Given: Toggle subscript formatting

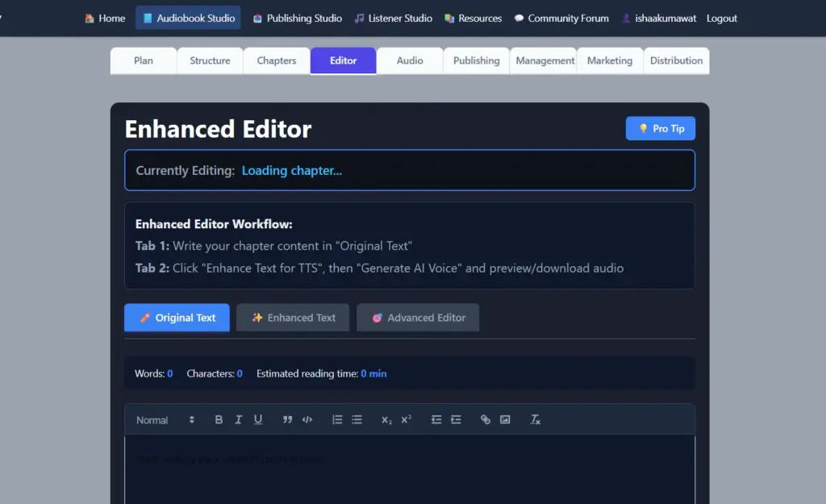Looking at the screenshot, I should tap(386, 419).
